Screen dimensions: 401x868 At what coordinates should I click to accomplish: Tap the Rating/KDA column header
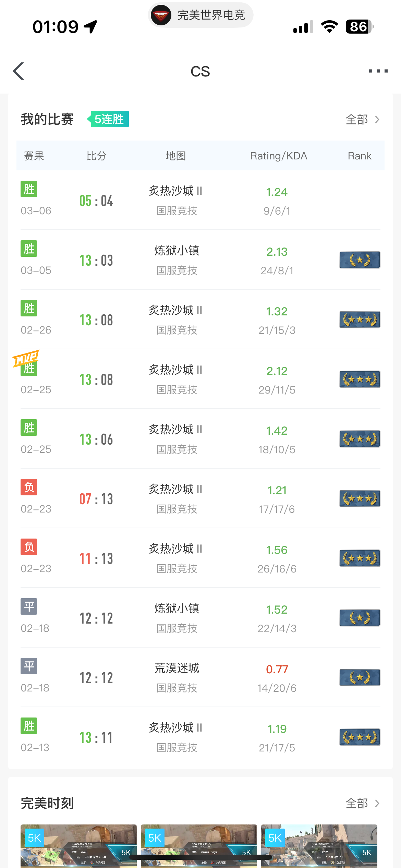(278, 156)
